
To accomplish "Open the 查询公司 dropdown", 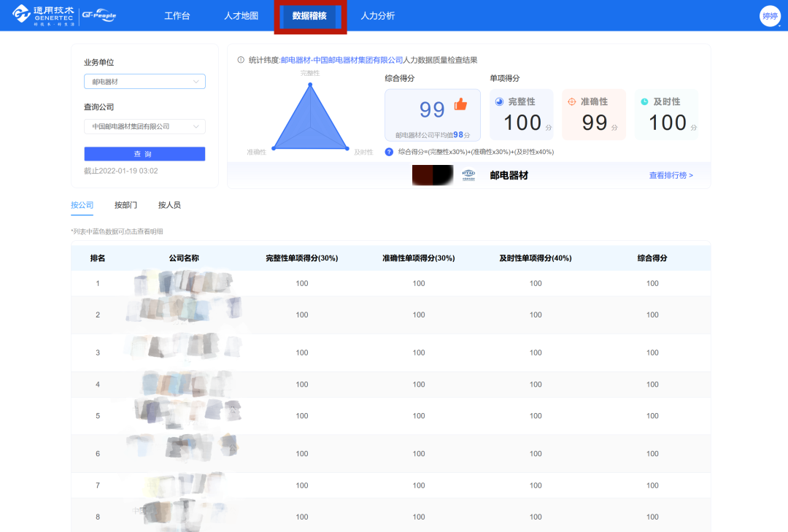I will (144, 126).
